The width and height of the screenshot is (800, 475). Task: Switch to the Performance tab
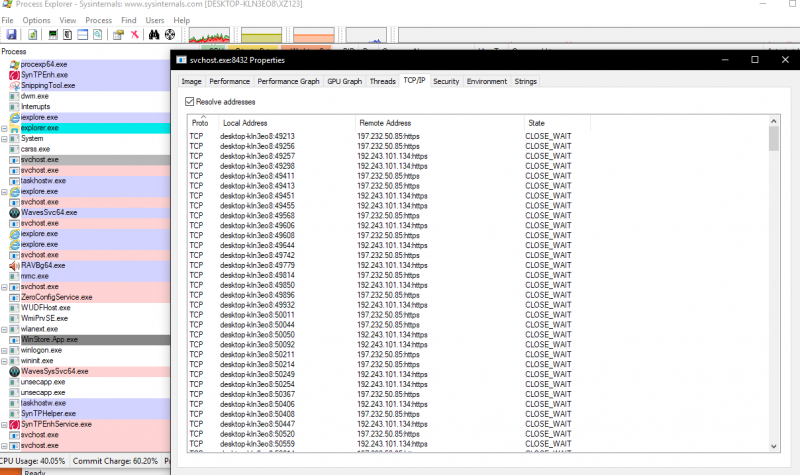pyautogui.click(x=230, y=82)
